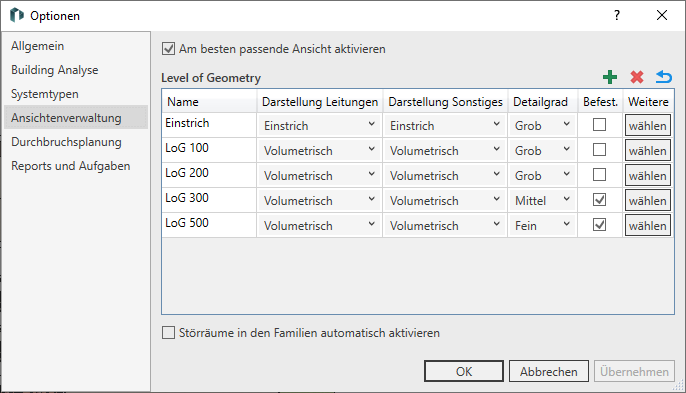Check Befest. box for Einstrich row

[x=599, y=125]
